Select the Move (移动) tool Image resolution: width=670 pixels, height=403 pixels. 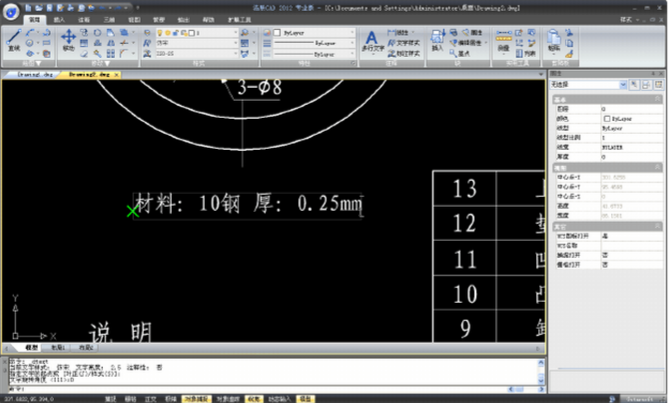tap(68, 41)
